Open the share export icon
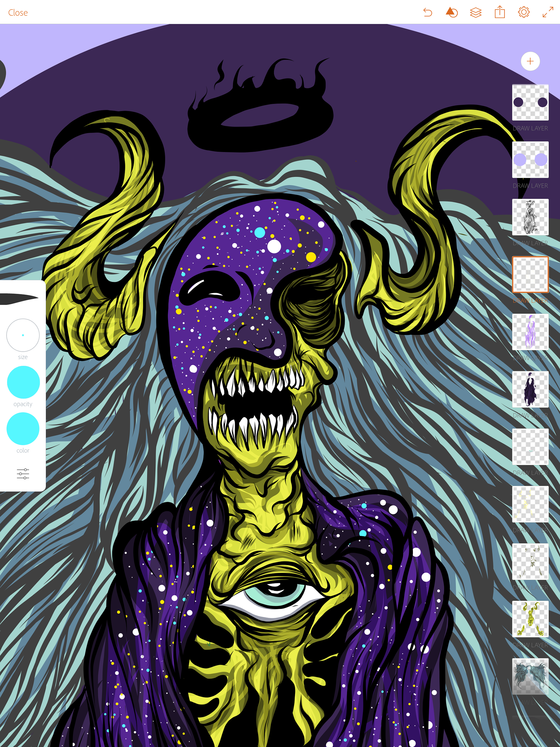This screenshot has height=747, width=560. [x=500, y=13]
